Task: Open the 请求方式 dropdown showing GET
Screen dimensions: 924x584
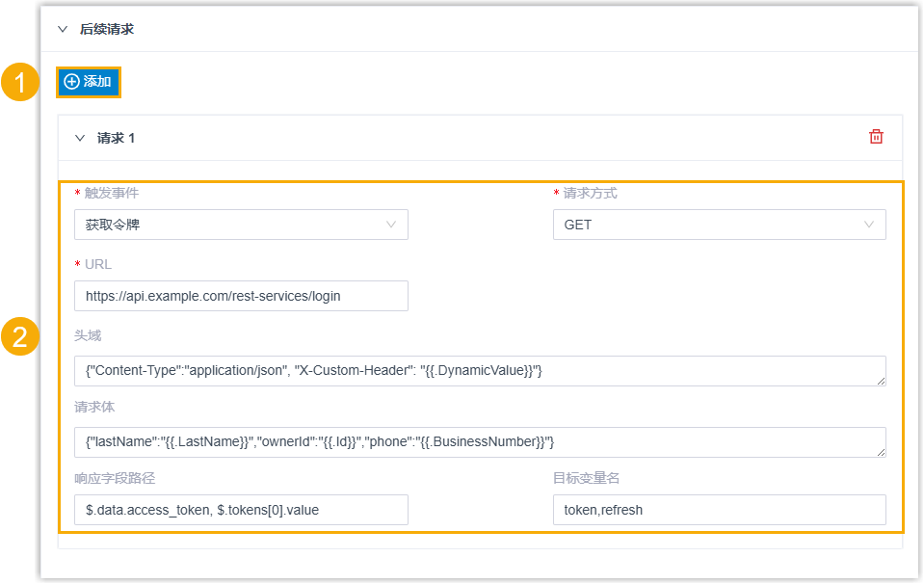Action: 719,225
